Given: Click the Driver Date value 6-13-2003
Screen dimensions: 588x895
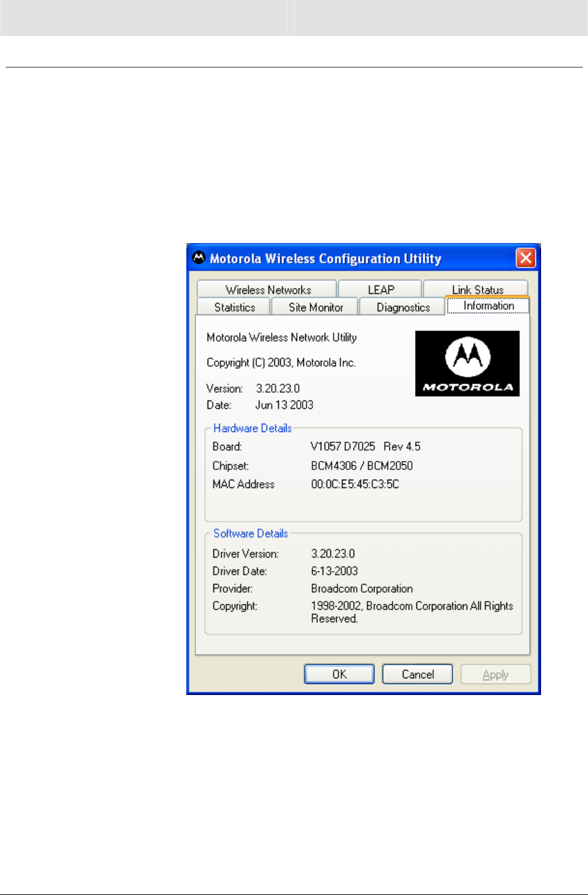Looking at the screenshot, I should [334, 571].
